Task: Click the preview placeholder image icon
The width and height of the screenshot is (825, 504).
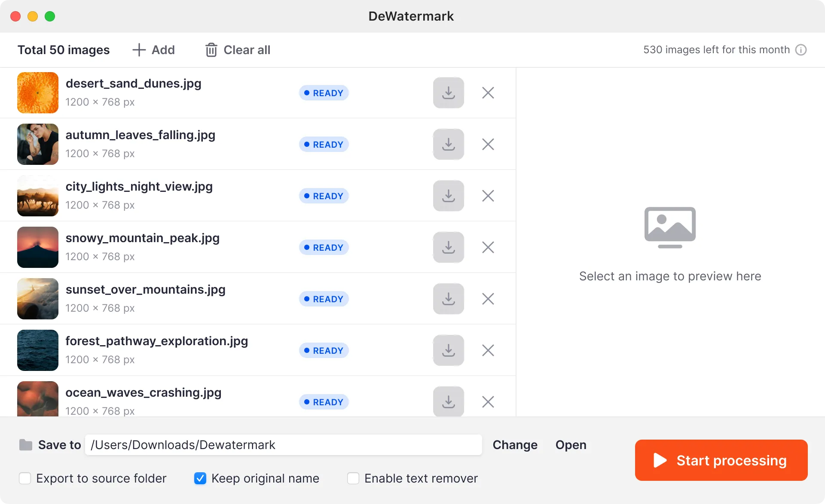Action: pos(670,228)
